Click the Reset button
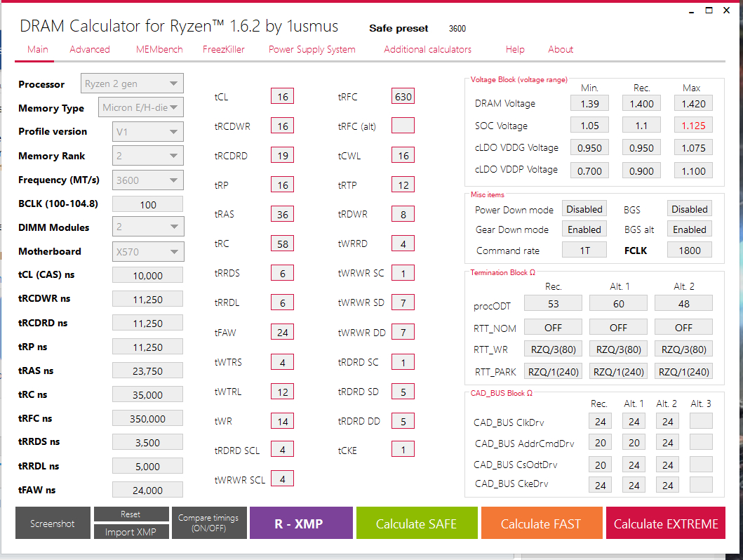 (x=131, y=514)
